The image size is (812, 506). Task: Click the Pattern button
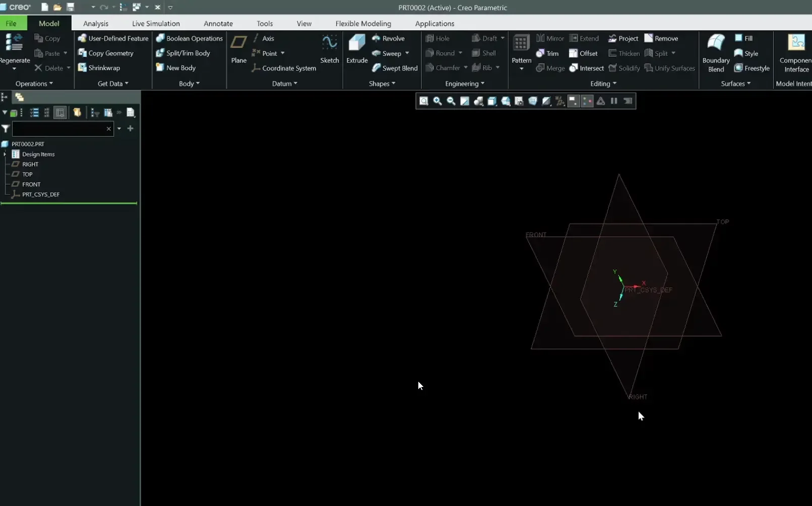521,52
